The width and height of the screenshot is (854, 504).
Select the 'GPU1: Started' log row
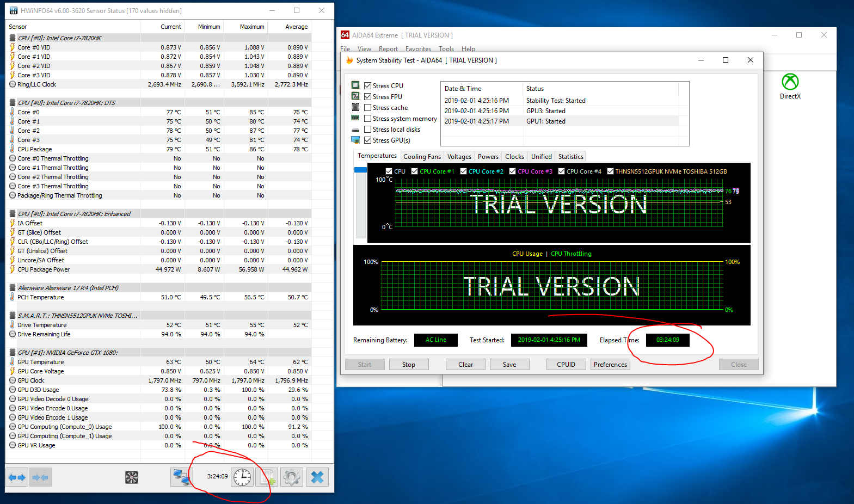coord(561,121)
